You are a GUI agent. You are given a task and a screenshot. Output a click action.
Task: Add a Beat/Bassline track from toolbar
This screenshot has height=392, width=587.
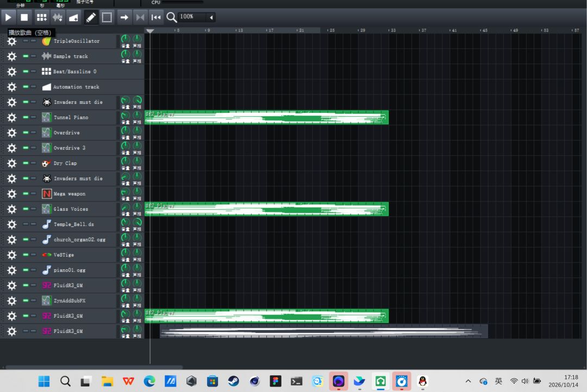click(x=41, y=17)
